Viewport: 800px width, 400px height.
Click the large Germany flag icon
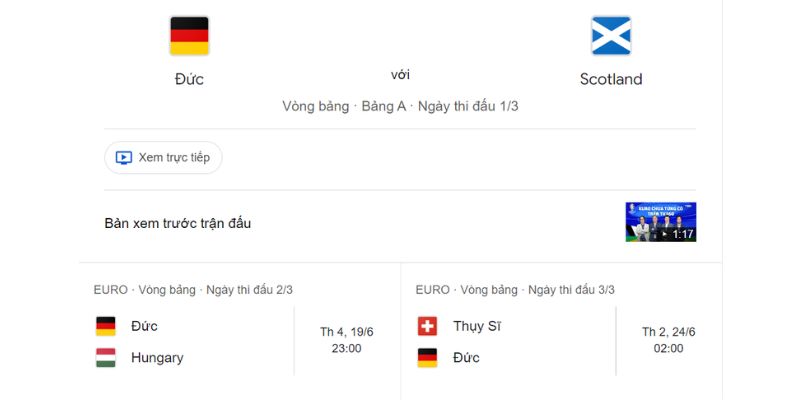189,36
